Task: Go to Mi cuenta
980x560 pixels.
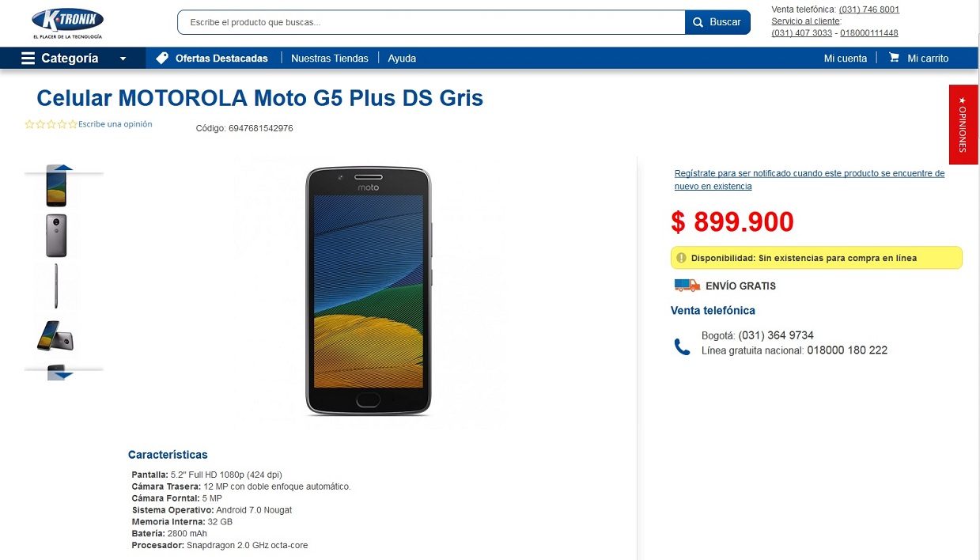Action: click(x=846, y=59)
